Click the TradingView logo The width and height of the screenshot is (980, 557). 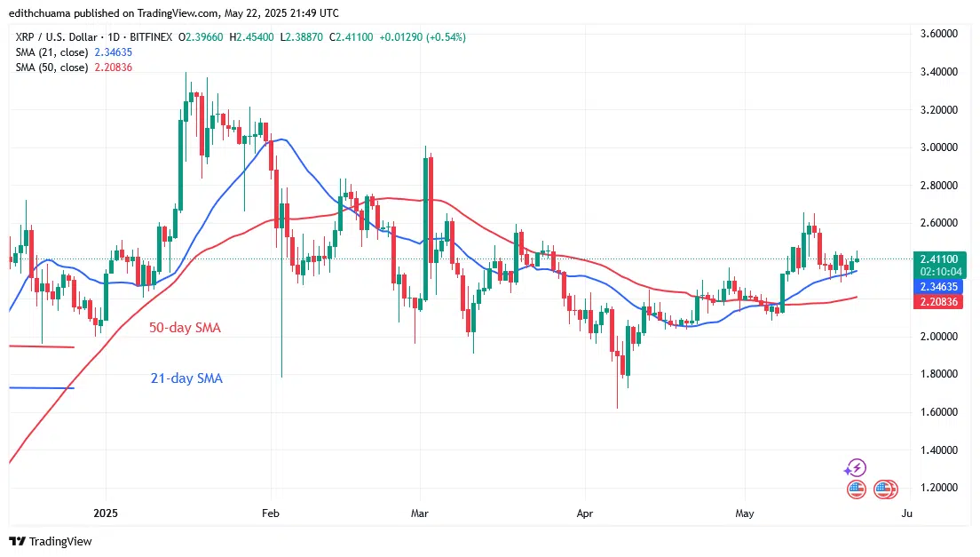[51, 541]
